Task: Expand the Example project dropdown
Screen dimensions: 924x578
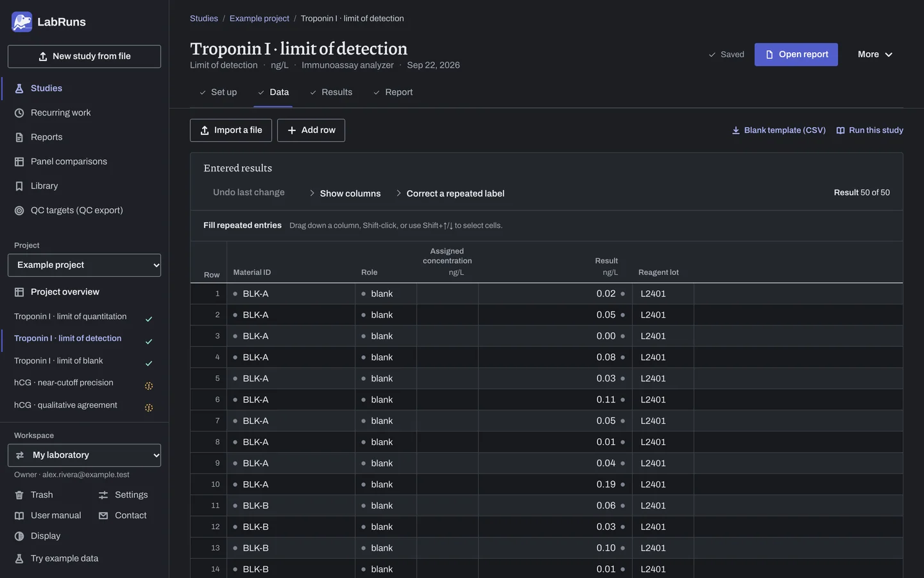Action: [84, 265]
